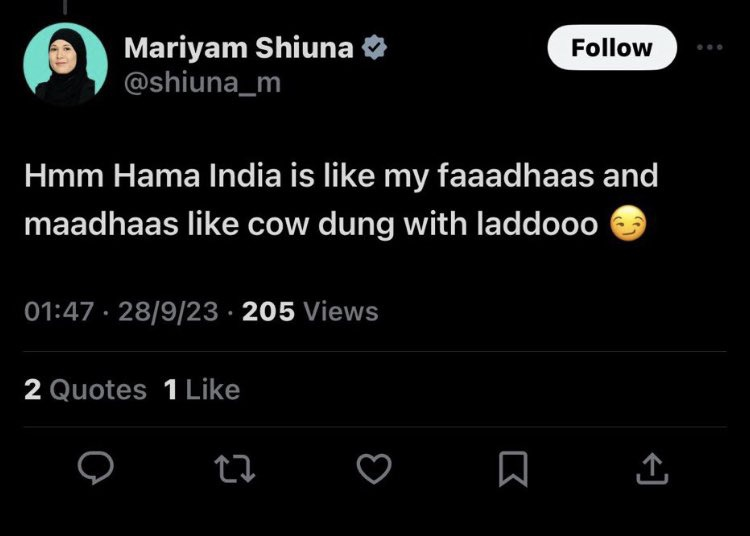Open the 1 Like list
The image size is (750, 536).
[201, 389]
